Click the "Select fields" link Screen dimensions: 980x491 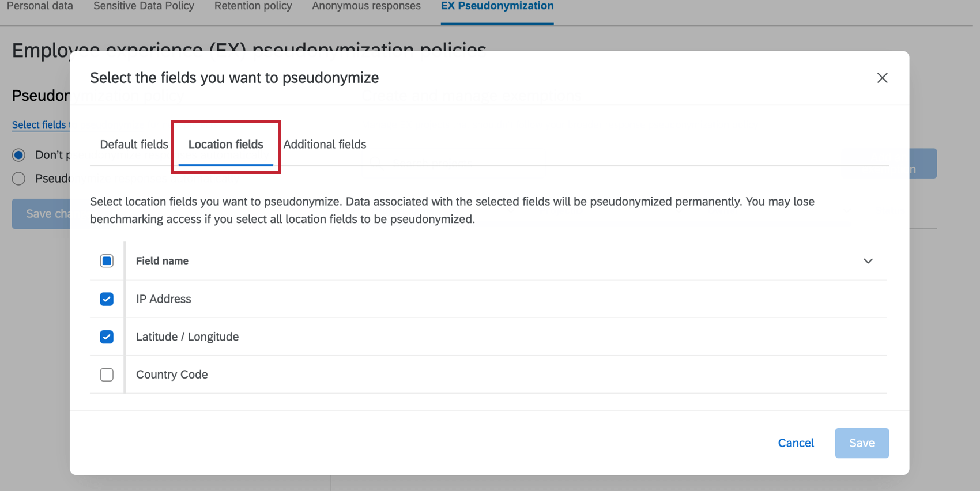[39, 124]
